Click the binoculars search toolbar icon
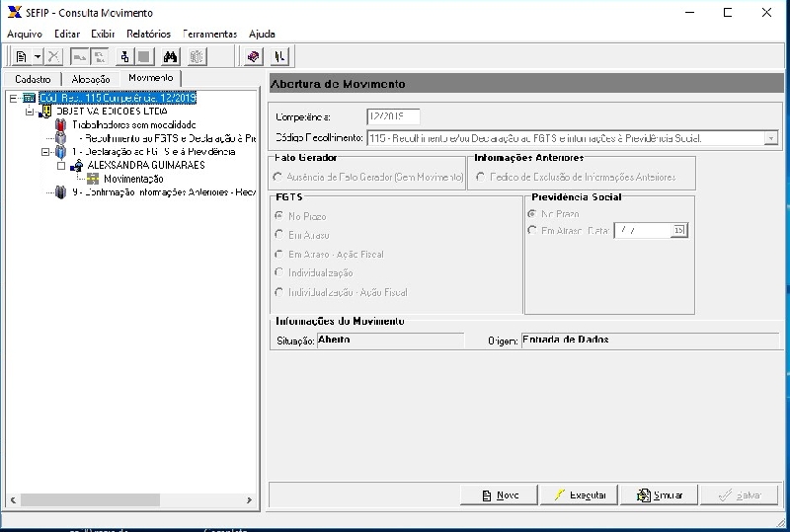Image resolution: width=790 pixels, height=532 pixels. point(170,57)
